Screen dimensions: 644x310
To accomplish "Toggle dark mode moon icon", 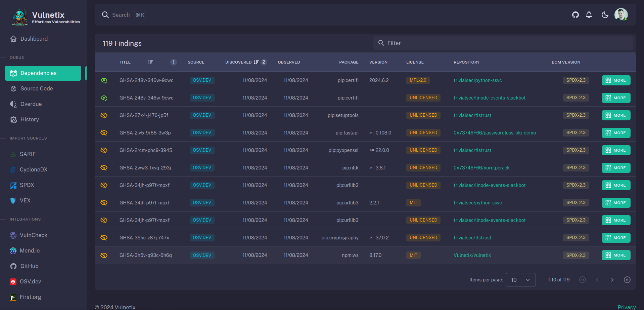I will (x=605, y=15).
